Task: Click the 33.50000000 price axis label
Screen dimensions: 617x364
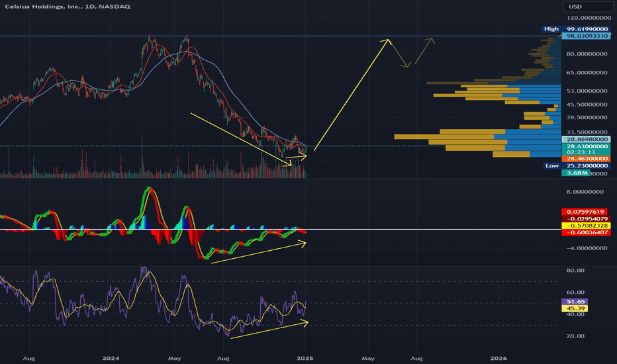Action: point(587,132)
